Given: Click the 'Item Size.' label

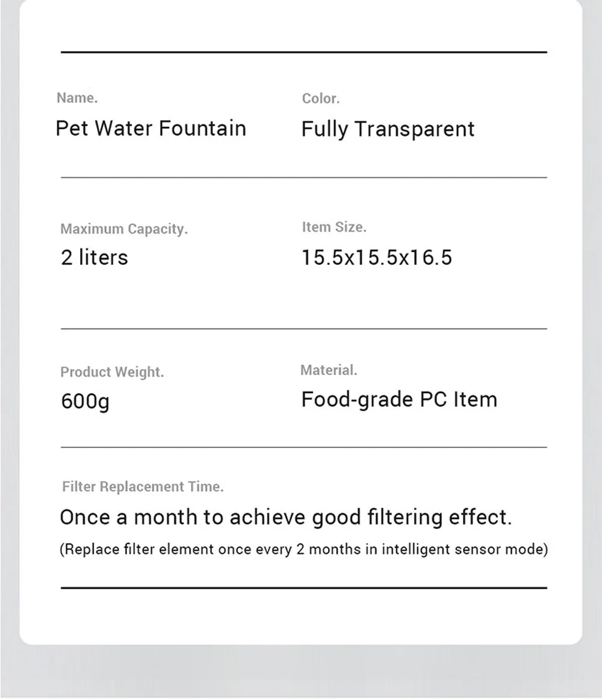Looking at the screenshot, I should click(x=334, y=228).
